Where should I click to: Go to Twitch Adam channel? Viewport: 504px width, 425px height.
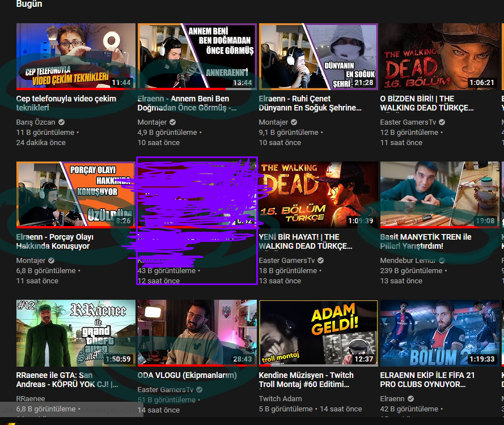tap(280, 399)
